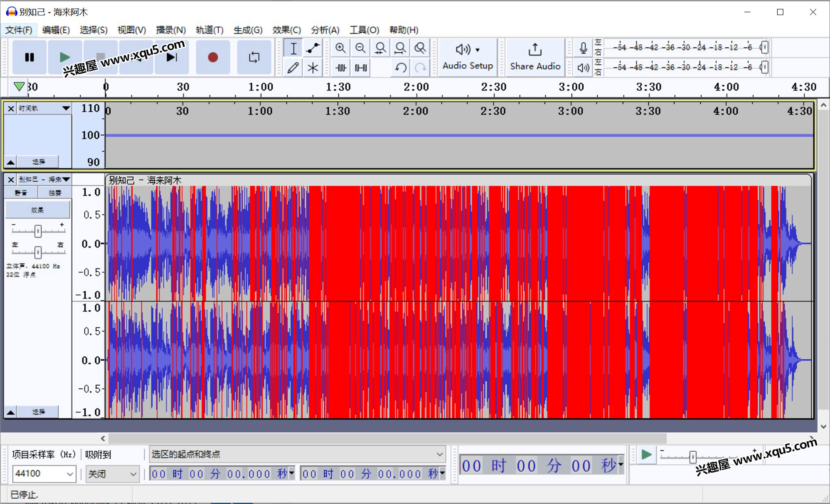Click the Zoom In magnifier icon
This screenshot has height=504, width=830.
340,49
